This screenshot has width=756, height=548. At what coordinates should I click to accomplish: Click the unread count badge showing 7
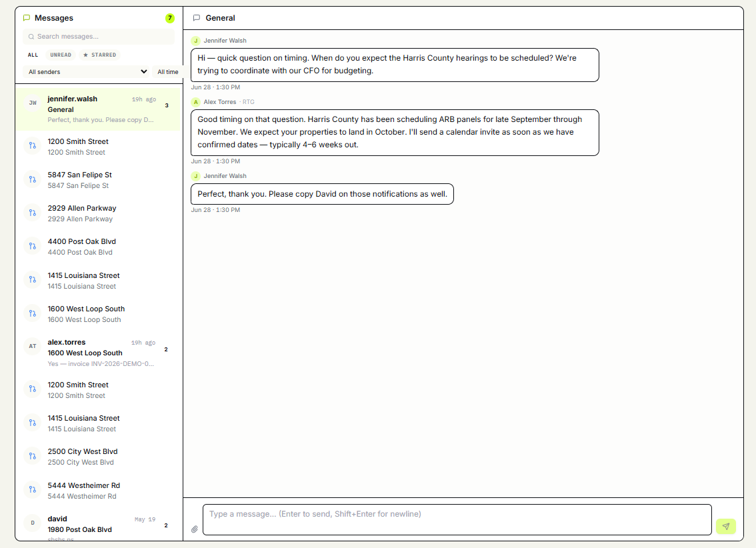pyautogui.click(x=170, y=18)
